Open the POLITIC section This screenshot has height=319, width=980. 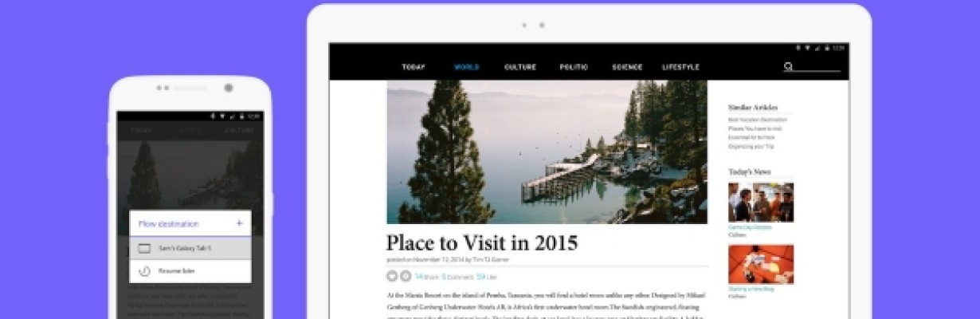point(574,67)
